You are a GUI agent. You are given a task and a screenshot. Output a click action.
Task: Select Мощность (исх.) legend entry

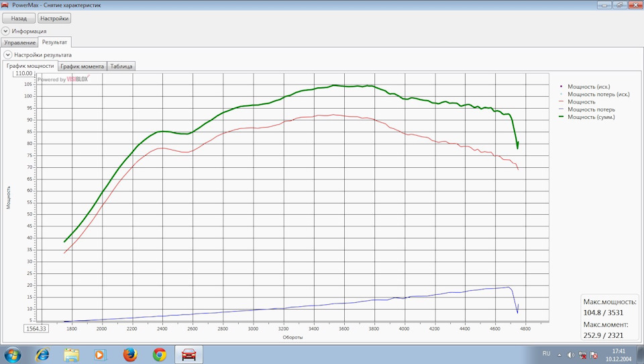pos(589,87)
